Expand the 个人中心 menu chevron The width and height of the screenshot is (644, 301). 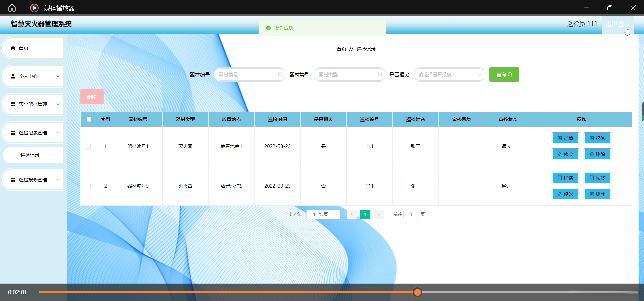(58, 76)
